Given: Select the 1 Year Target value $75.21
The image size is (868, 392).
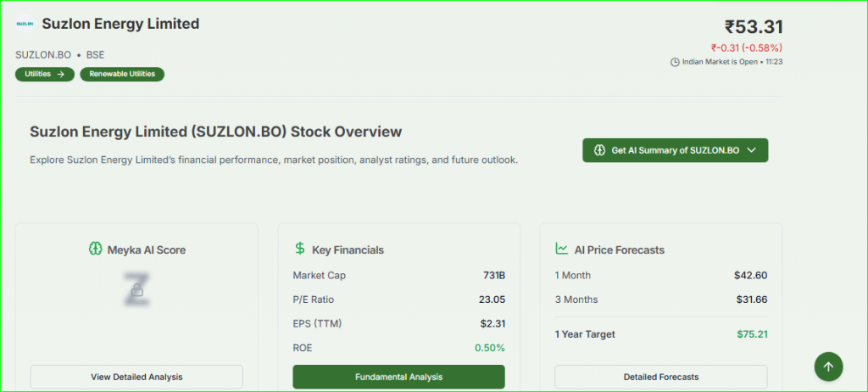Looking at the screenshot, I should tap(752, 333).
